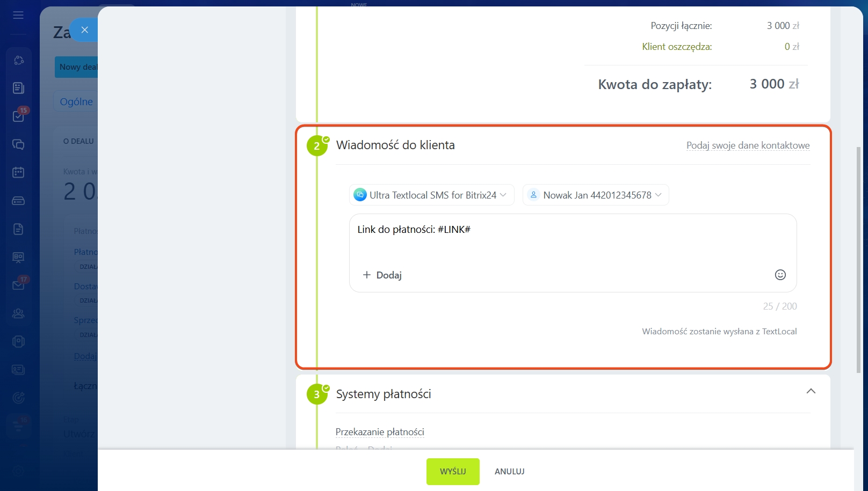Open the goal target sidebar icon
This screenshot has height=491, width=868.
click(x=18, y=398)
